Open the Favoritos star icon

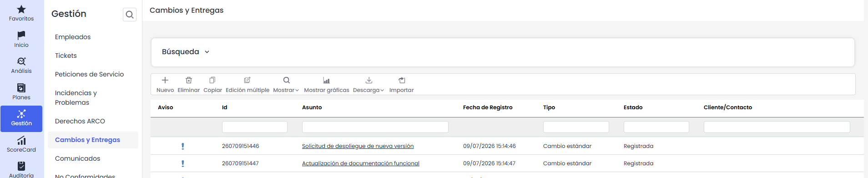[21, 9]
